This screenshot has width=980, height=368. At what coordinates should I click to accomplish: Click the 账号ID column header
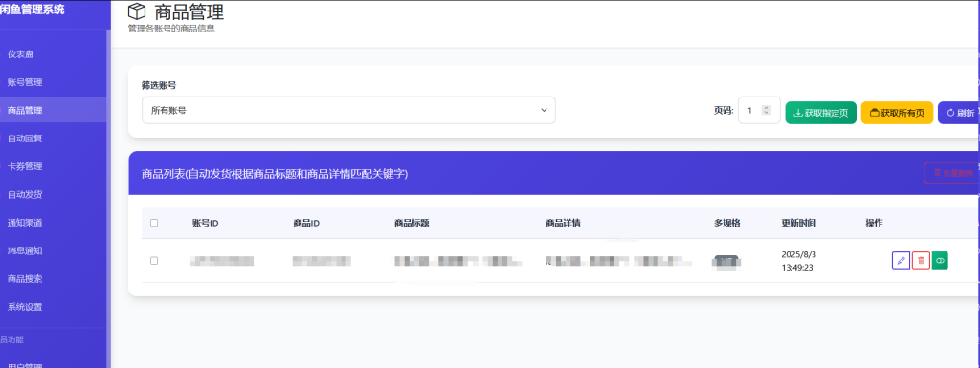click(205, 223)
